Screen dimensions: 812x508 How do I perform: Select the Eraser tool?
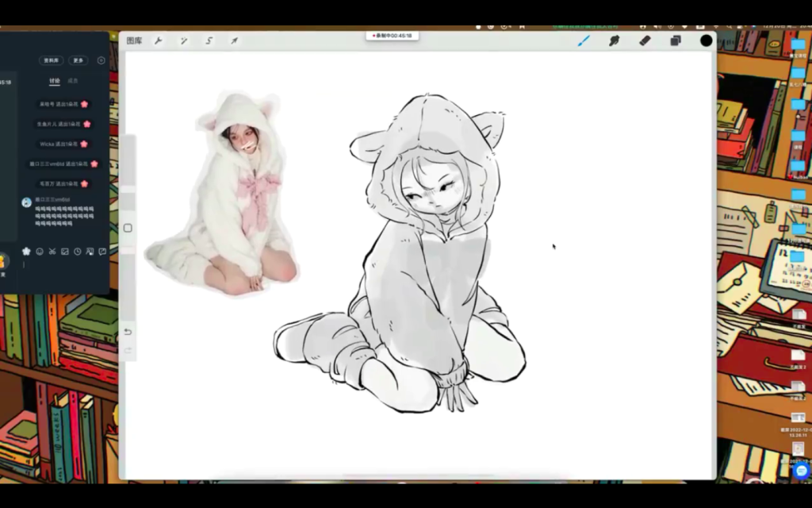tap(645, 40)
